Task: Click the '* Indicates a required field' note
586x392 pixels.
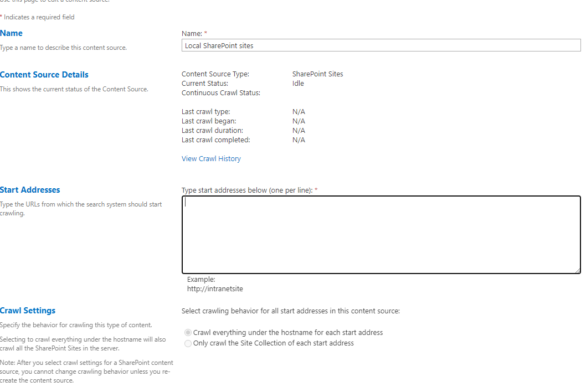Action: pos(38,17)
